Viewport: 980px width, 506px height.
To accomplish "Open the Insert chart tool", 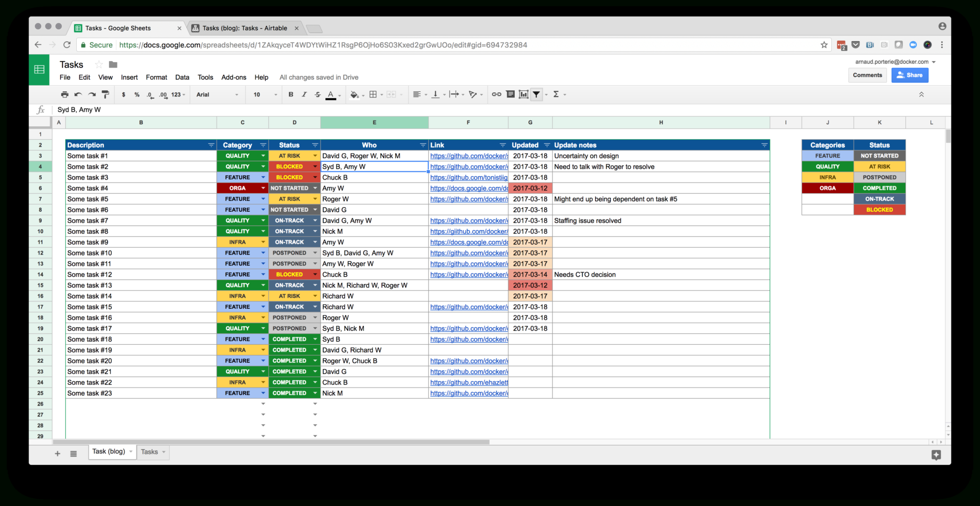I will 524,94.
